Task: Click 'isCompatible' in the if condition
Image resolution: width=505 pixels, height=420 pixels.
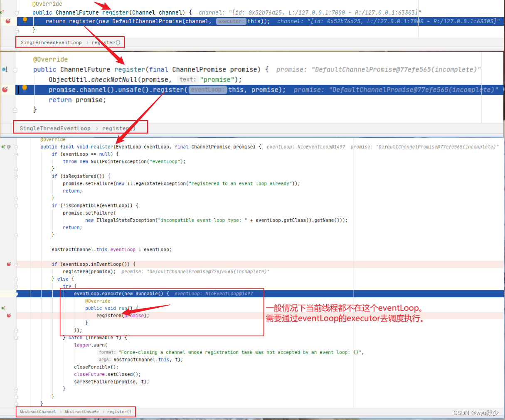Action: click(x=82, y=205)
